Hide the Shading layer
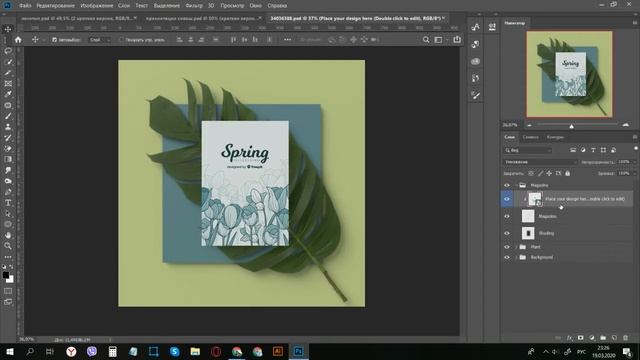Screen dimensions: 640x360 click(507, 233)
